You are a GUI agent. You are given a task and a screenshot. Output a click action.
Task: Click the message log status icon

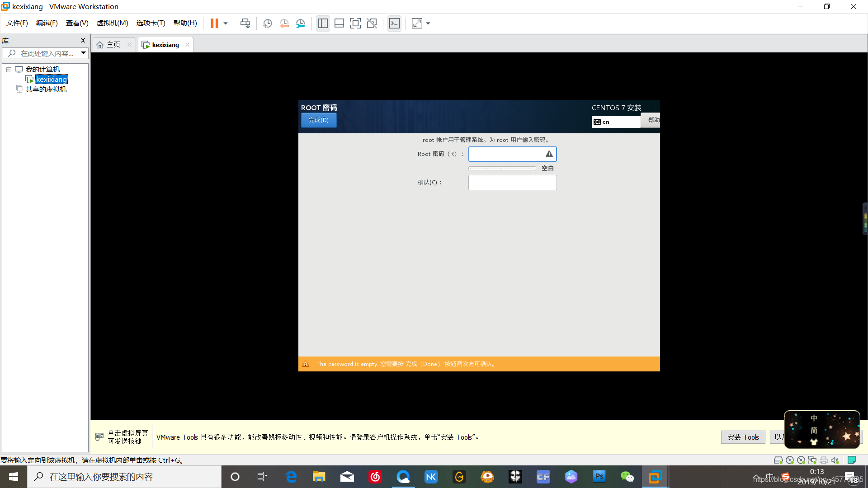(x=852, y=460)
